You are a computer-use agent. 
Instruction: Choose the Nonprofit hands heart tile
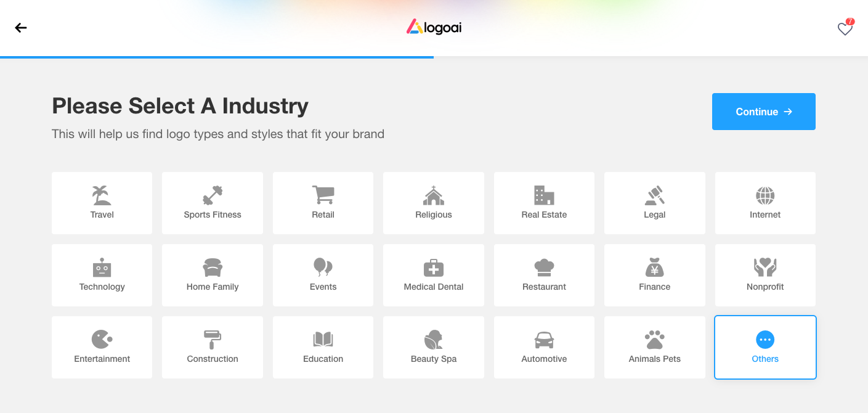point(765,275)
